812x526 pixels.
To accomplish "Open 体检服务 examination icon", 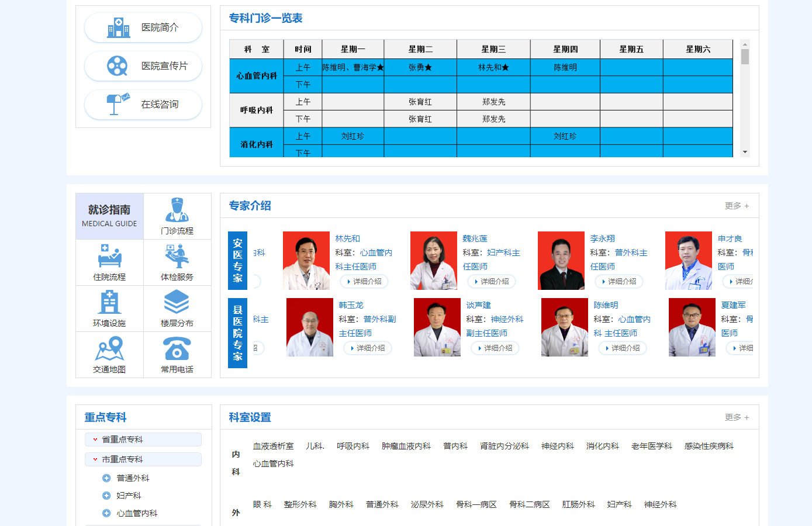I will (x=177, y=256).
